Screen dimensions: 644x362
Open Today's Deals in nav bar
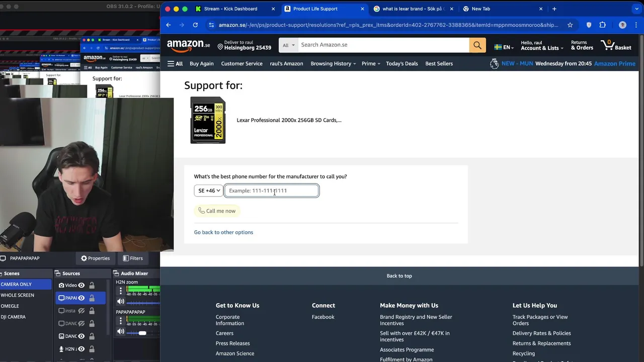click(x=402, y=63)
